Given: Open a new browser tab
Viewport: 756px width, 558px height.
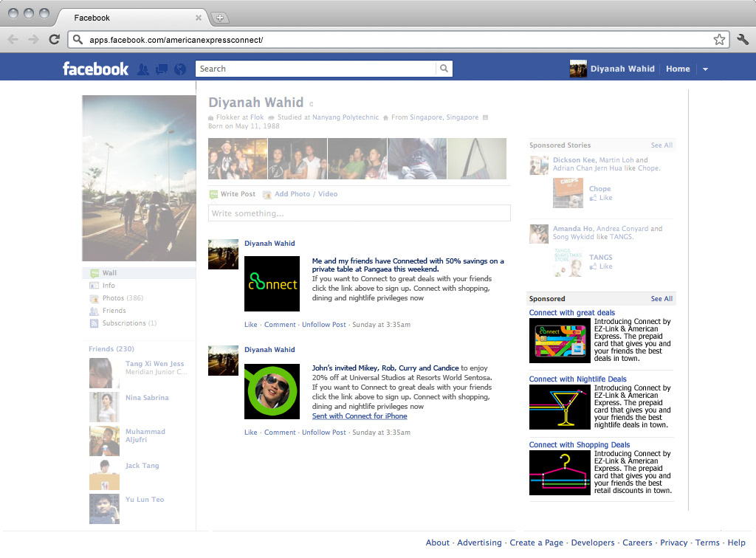Looking at the screenshot, I should 220,18.
